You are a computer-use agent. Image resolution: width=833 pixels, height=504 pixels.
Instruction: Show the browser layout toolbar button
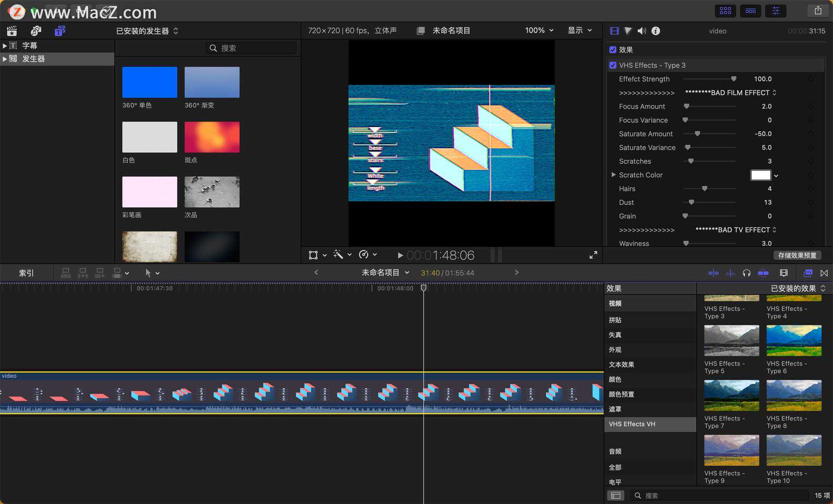(725, 11)
